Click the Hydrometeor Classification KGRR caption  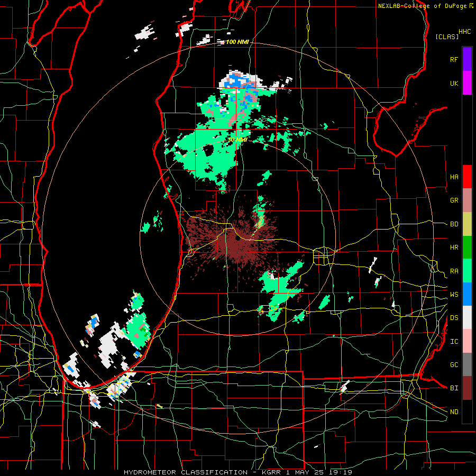tap(237, 472)
